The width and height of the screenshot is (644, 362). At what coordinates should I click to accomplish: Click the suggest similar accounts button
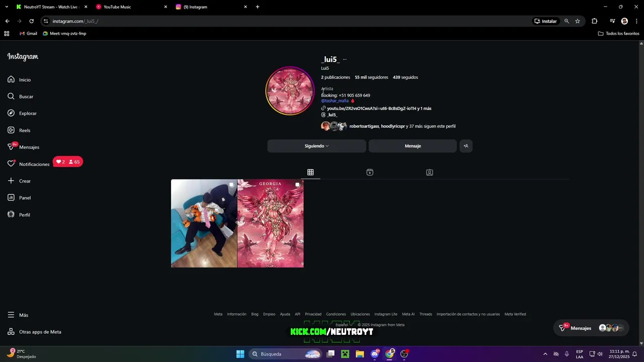[x=466, y=146]
